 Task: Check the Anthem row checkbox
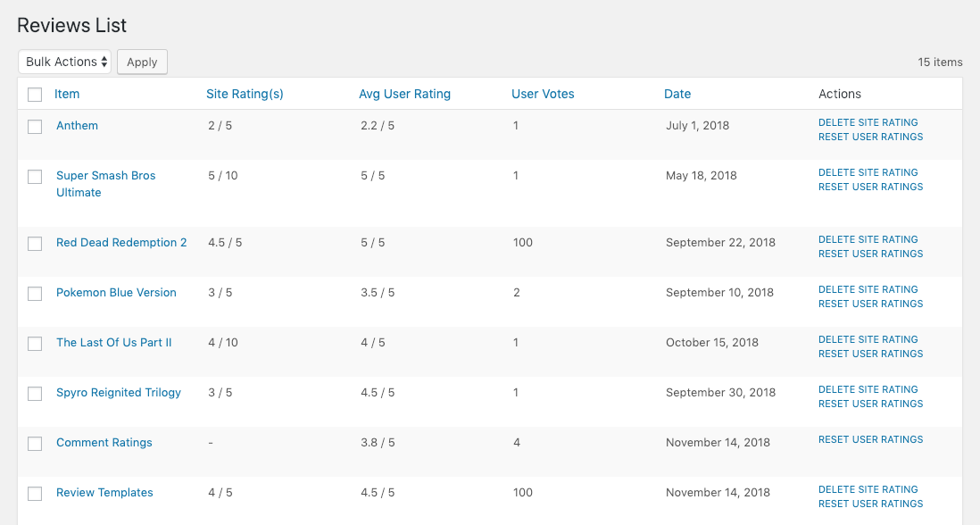(x=35, y=127)
